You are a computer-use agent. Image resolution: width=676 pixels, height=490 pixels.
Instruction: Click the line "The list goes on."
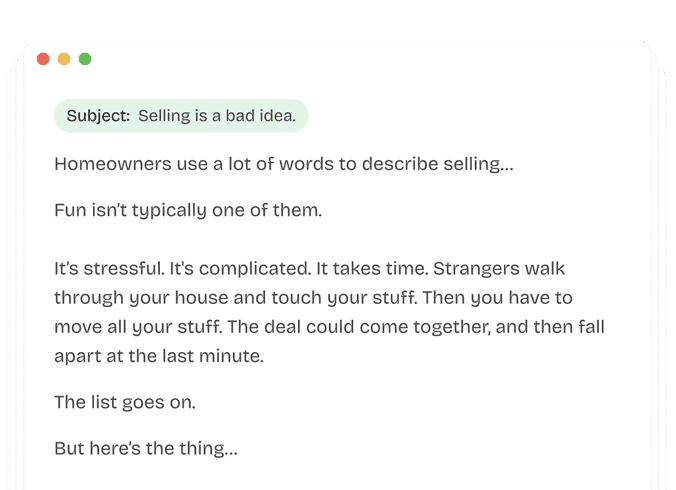point(124,402)
